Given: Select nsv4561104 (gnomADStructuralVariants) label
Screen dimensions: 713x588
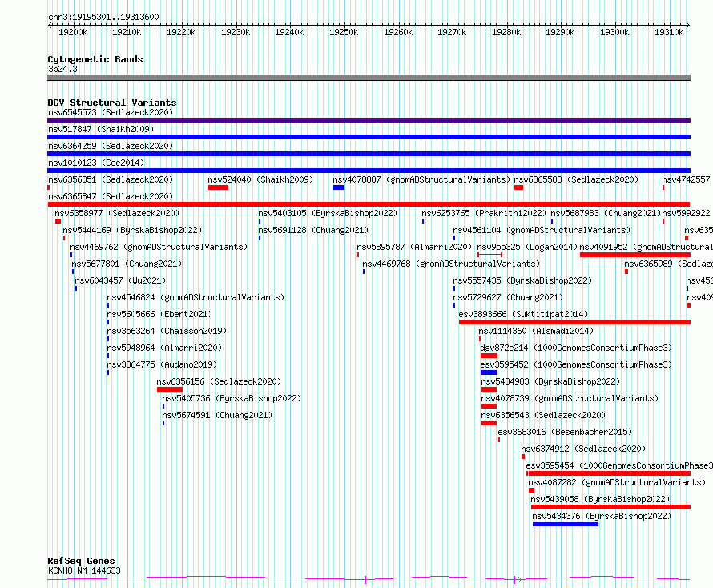Looking at the screenshot, I should click(542, 230).
